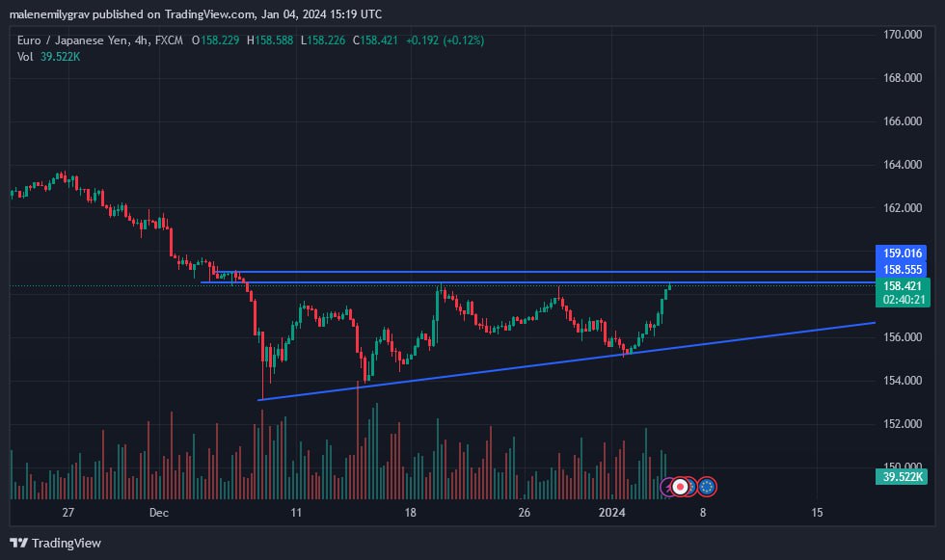Click the candle countdown timer 02:40:21
The image size is (945, 560).
coord(902,299)
